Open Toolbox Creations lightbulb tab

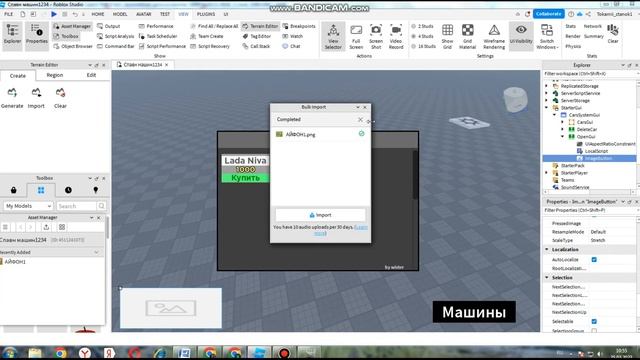point(96,190)
